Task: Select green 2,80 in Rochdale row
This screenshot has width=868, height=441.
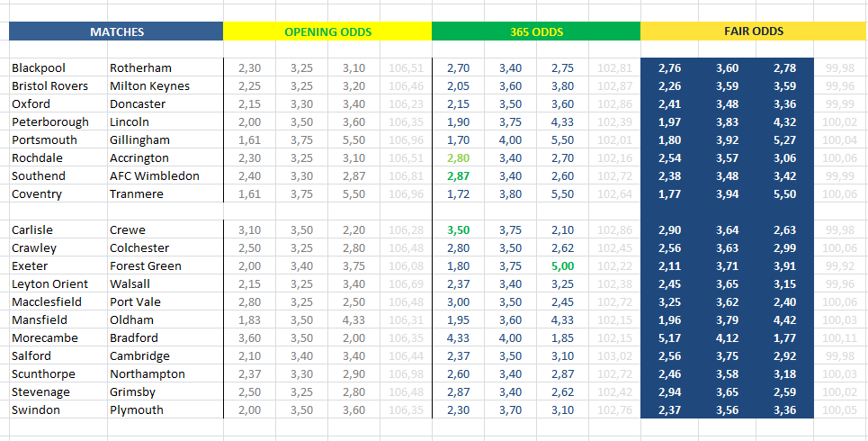Action: (458, 157)
